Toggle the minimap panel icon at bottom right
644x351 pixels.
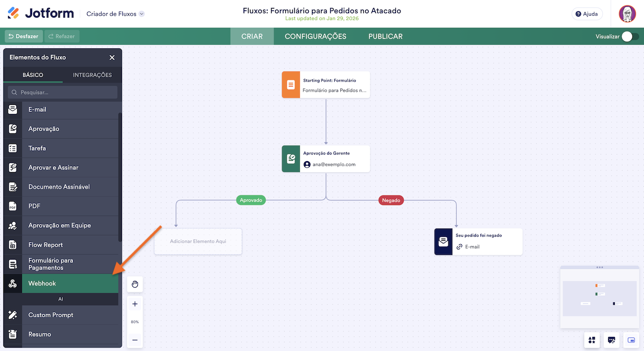coord(631,340)
